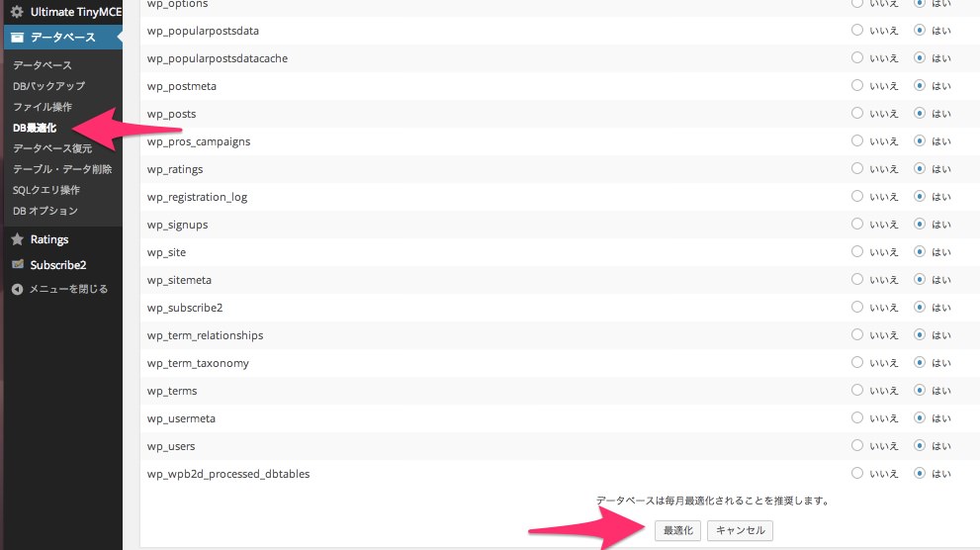Select DB最適化 in sidebar

(x=35, y=128)
